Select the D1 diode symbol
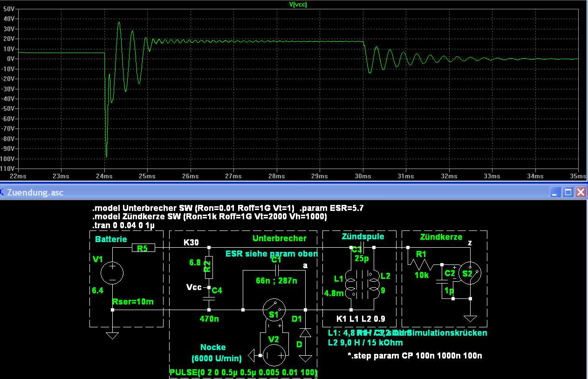This screenshot has height=379, width=588. [x=305, y=333]
